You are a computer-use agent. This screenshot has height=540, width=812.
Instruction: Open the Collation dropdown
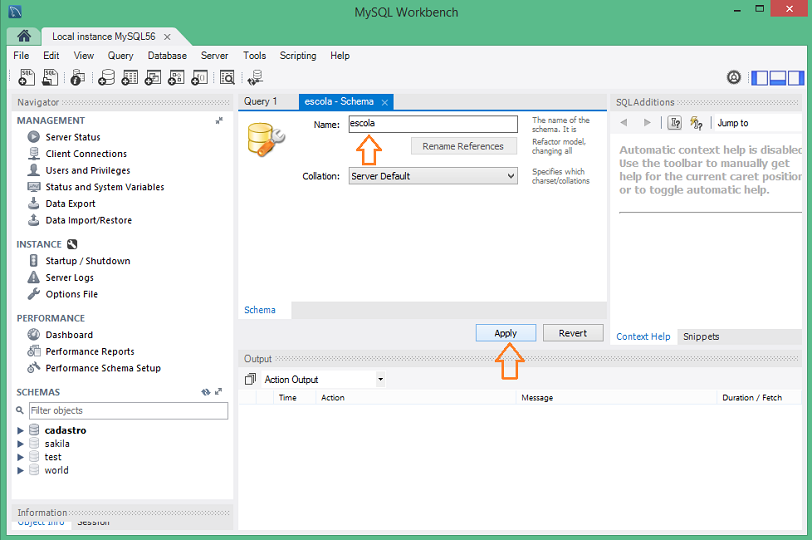tap(432, 176)
